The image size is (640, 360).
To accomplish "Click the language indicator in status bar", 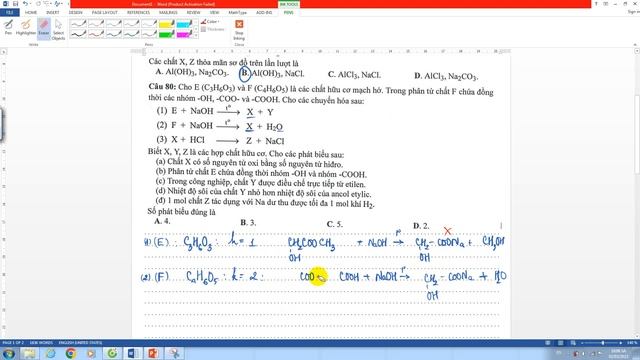I will 80,343.
